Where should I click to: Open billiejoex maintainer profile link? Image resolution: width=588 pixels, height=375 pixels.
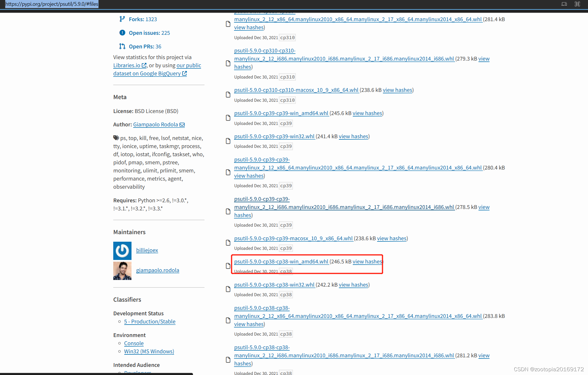point(147,250)
